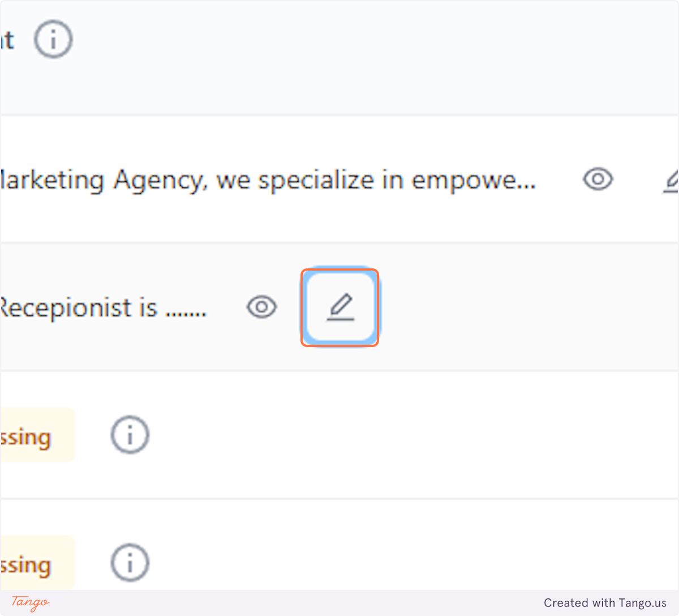The width and height of the screenshot is (679, 616).
Task: Toggle visibility of the Marketing Agency description
Action: (598, 179)
